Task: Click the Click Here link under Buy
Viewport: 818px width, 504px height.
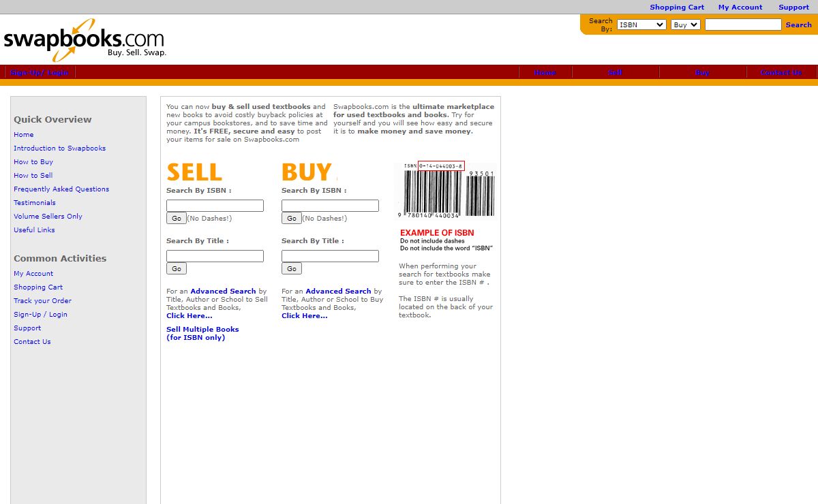Action: [305, 315]
